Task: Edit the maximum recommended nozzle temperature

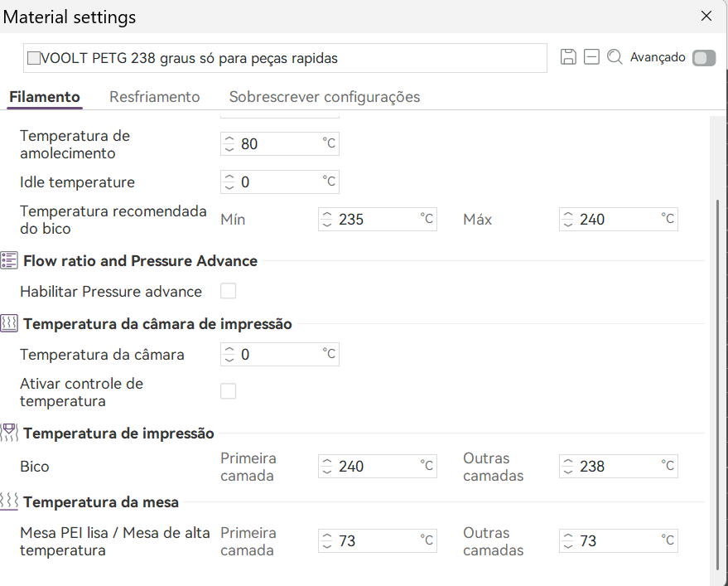Action: (619, 219)
